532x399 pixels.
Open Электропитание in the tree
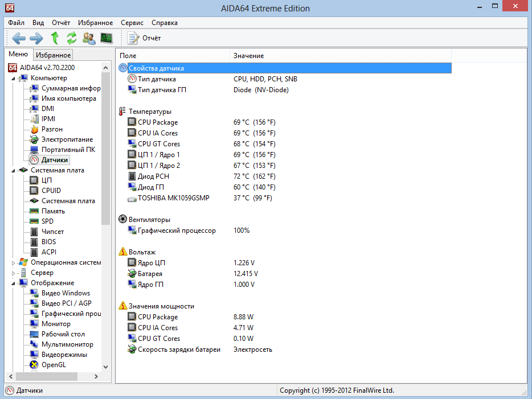click(x=67, y=139)
